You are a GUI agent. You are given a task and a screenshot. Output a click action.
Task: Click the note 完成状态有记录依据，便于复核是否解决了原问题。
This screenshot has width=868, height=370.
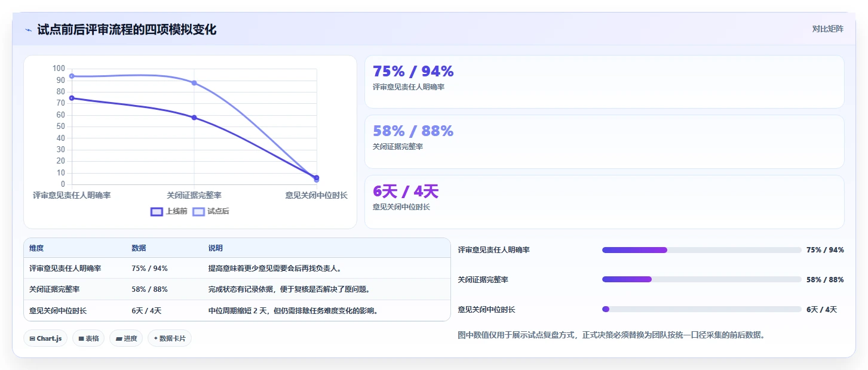pyautogui.click(x=289, y=289)
